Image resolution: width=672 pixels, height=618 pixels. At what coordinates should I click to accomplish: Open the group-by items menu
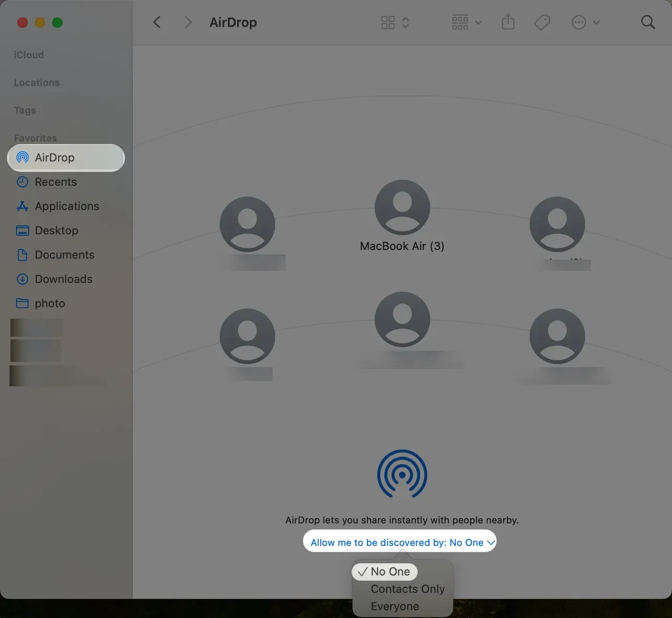click(x=467, y=23)
